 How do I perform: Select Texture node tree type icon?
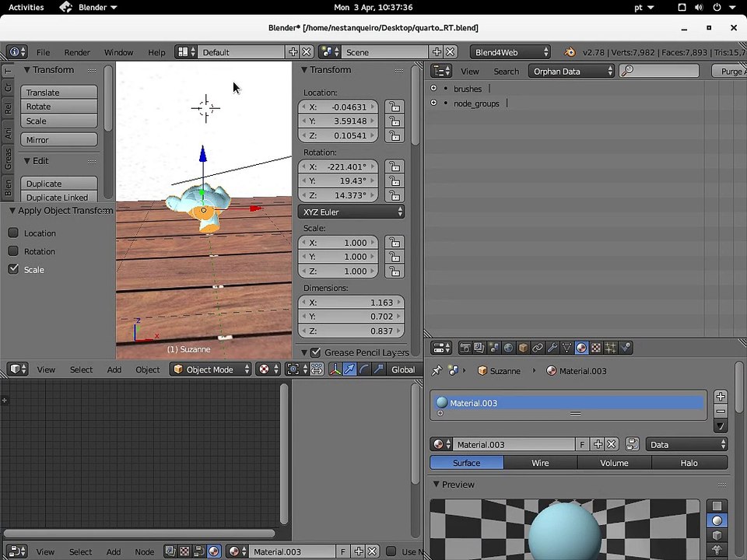tap(185, 551)
